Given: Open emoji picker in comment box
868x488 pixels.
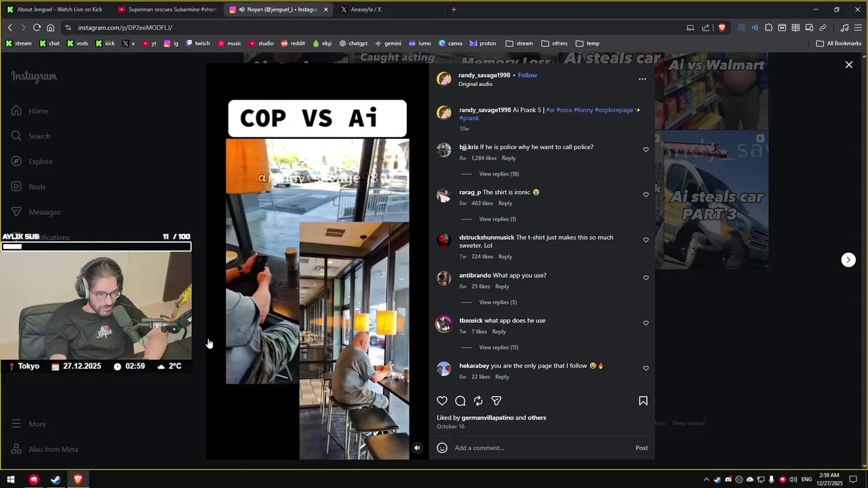Looking at the screenshot, I should [442, 447].
